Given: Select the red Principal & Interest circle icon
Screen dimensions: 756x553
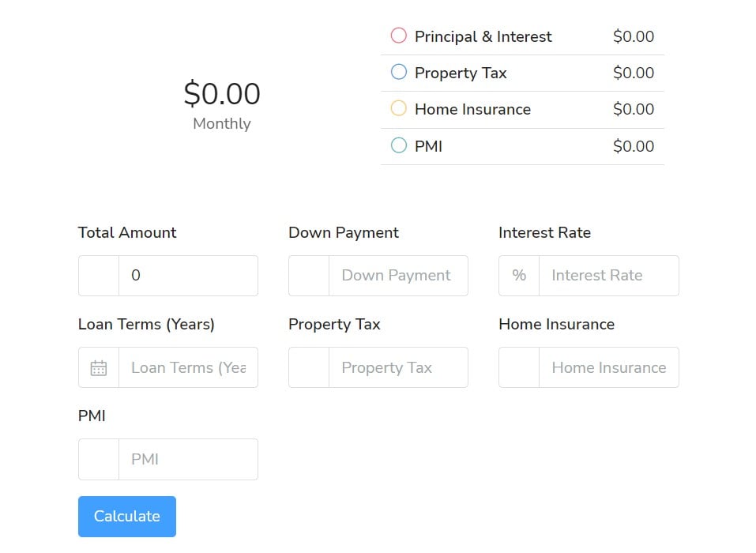Looking at the screenshot, I should pyautogui.click(x=398, y=35).
